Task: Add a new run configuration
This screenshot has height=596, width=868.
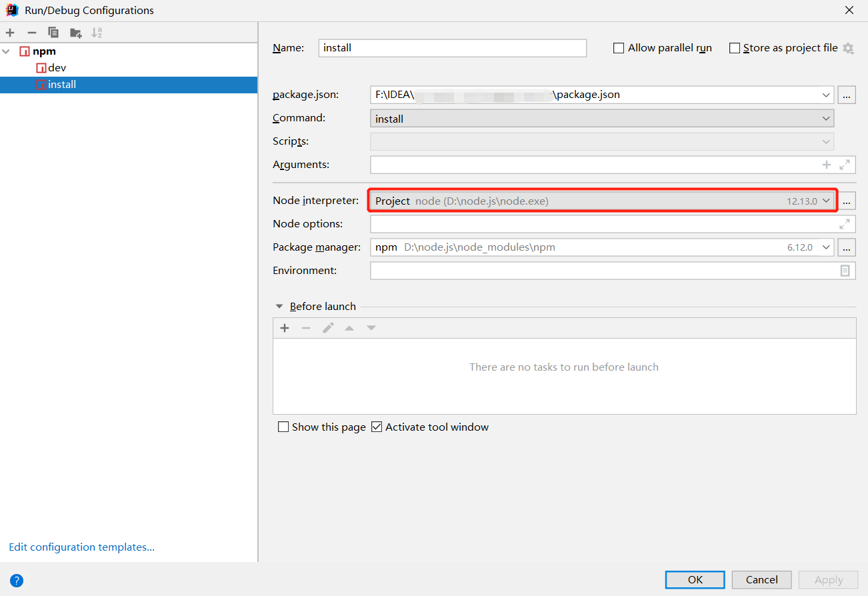Action: [9, 32]
